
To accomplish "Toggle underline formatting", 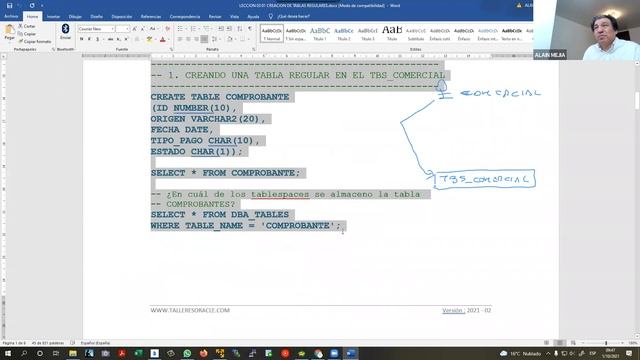I will pos(98,40).
